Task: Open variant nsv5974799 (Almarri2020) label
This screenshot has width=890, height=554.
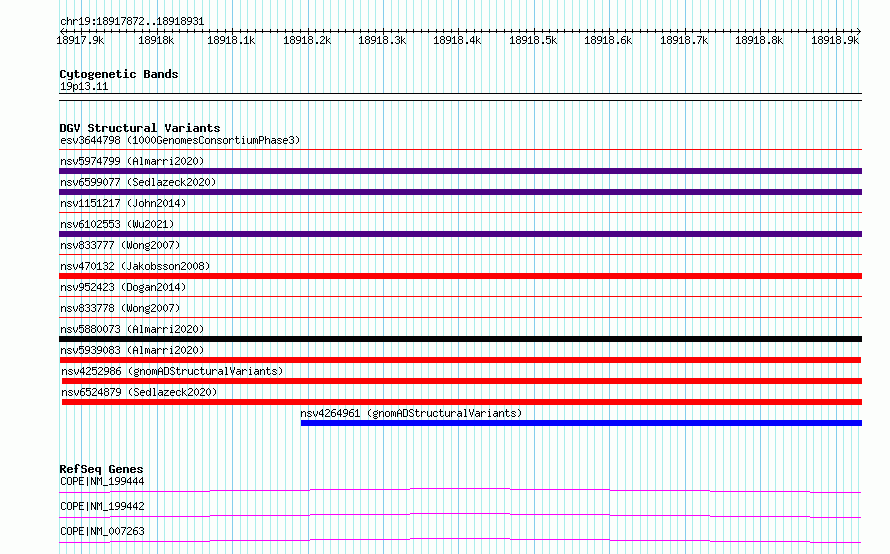Action: 132,161
